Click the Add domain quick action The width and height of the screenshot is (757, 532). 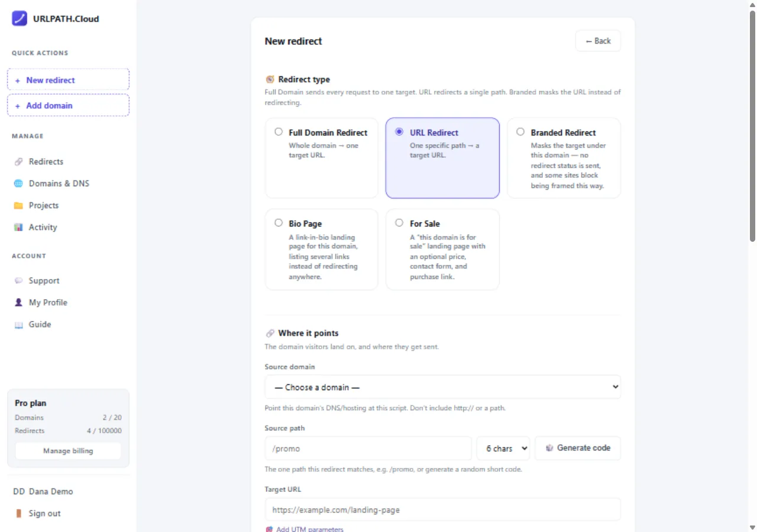point(68,105)
